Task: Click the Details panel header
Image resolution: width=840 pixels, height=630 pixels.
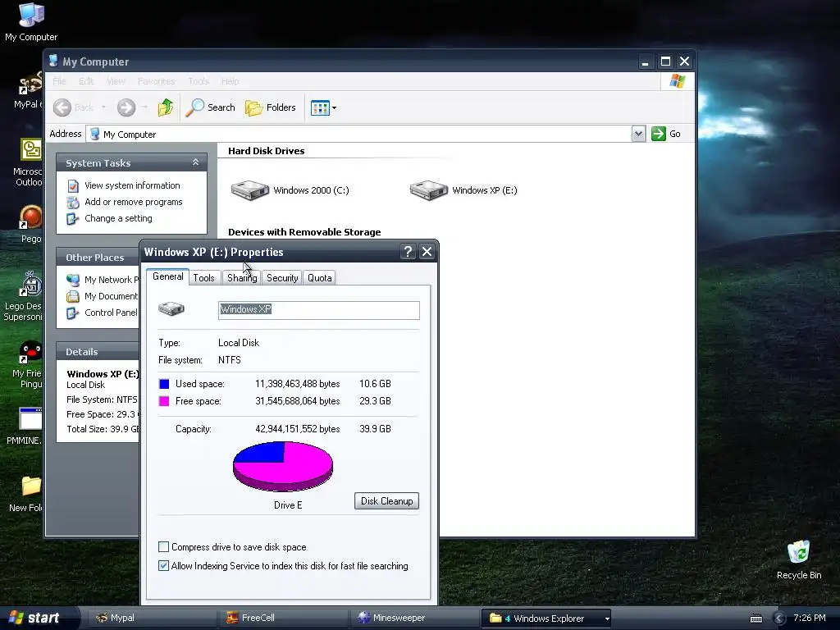Action: [98, 352]
